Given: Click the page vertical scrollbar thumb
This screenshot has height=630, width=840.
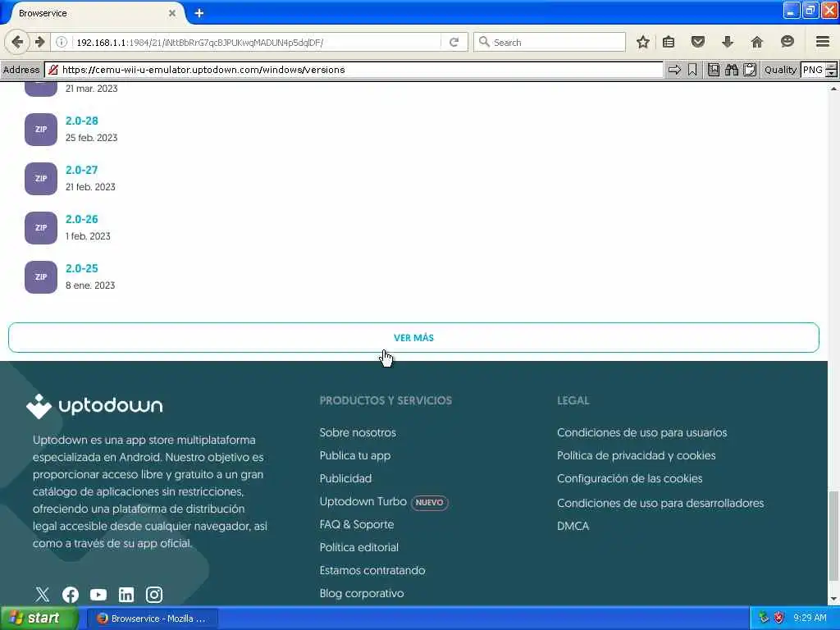Looking at the screenshot, I should pos(833,536).
